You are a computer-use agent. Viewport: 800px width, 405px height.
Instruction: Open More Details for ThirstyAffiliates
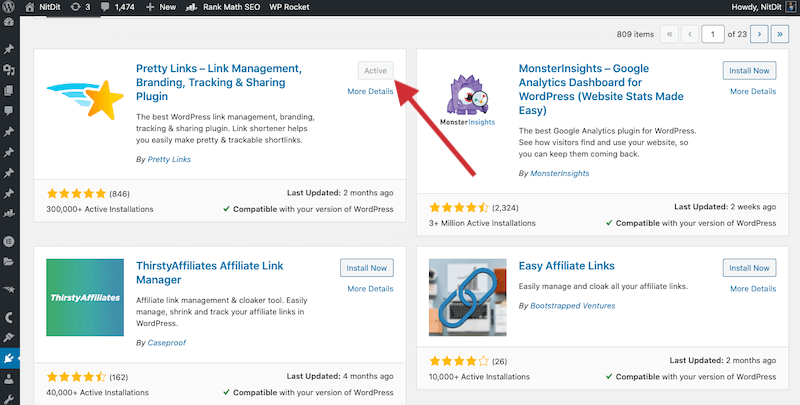(x=370, y=289)
